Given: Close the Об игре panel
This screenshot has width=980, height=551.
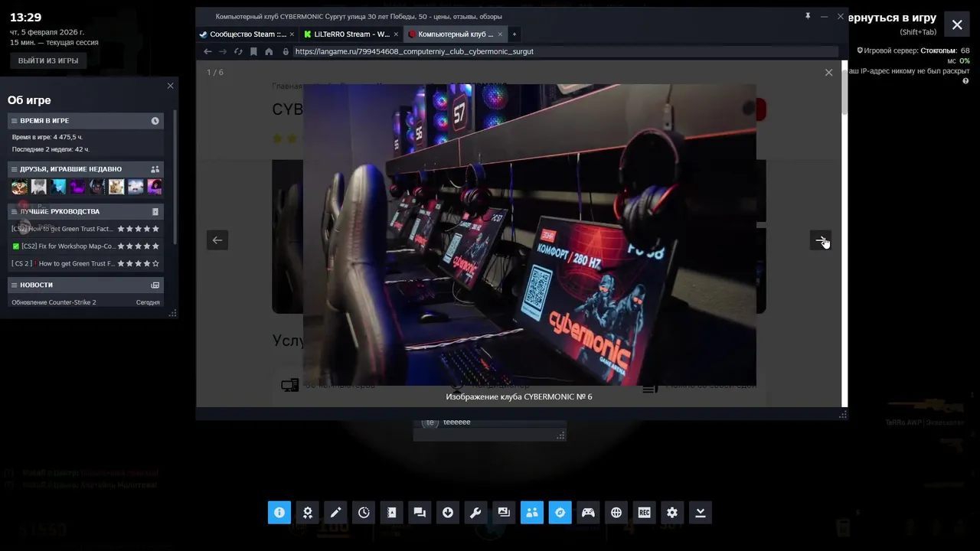Looking at the screenshot, I should coord(170,86).
